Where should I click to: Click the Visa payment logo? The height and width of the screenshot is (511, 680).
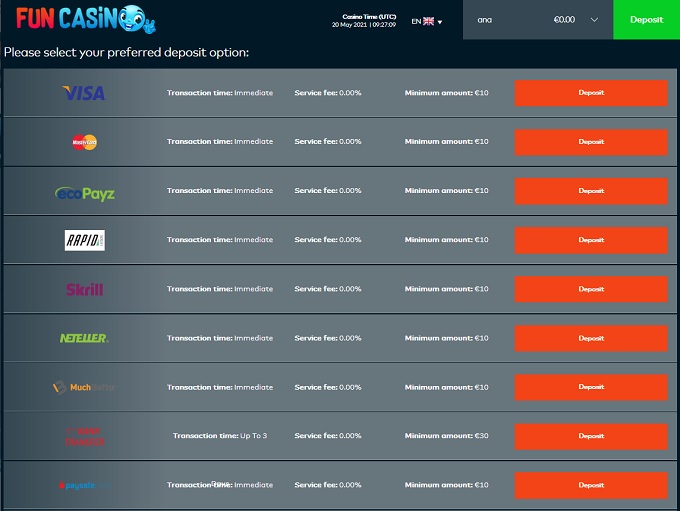(x=84, y=93)
